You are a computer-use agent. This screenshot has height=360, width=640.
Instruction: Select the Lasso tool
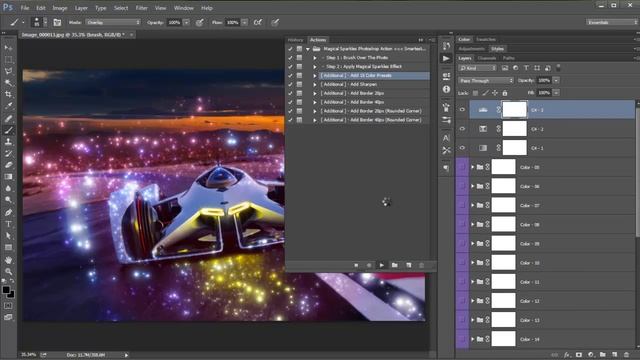(8, 71)
